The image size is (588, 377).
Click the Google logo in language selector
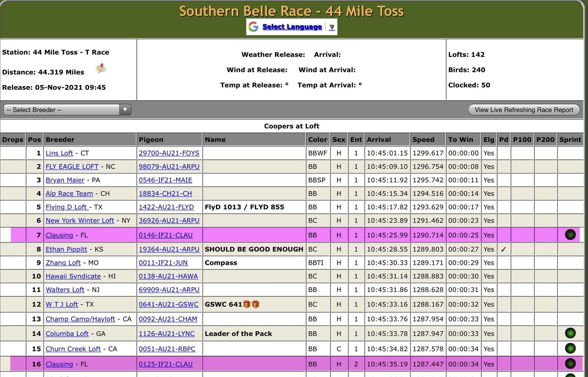point(253,27)
